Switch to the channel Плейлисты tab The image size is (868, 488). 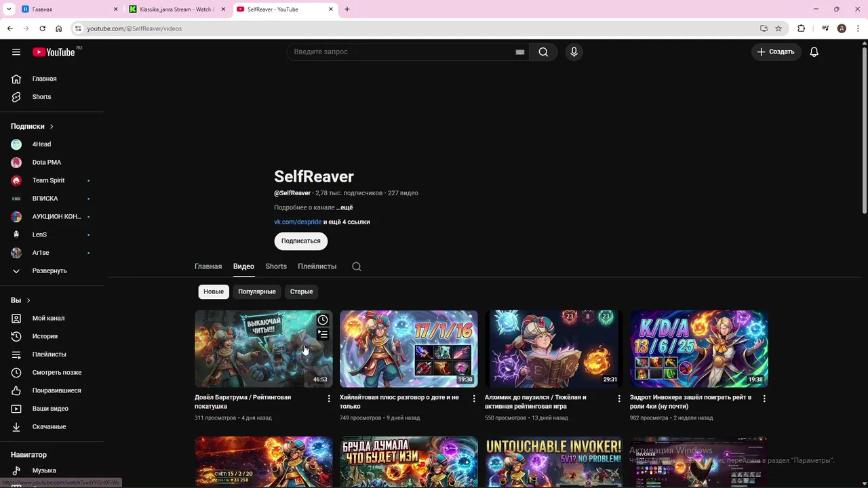pos(317,266)
